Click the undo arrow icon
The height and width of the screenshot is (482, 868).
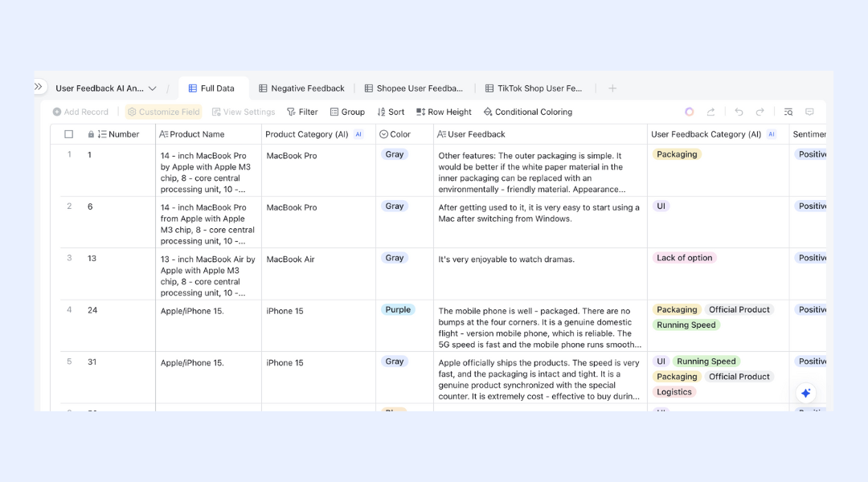point(739,112)
